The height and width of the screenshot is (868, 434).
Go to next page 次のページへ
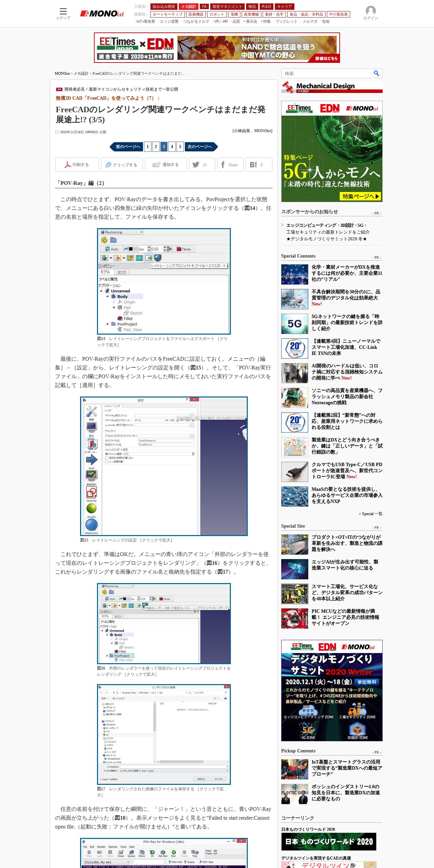[201, 147]
